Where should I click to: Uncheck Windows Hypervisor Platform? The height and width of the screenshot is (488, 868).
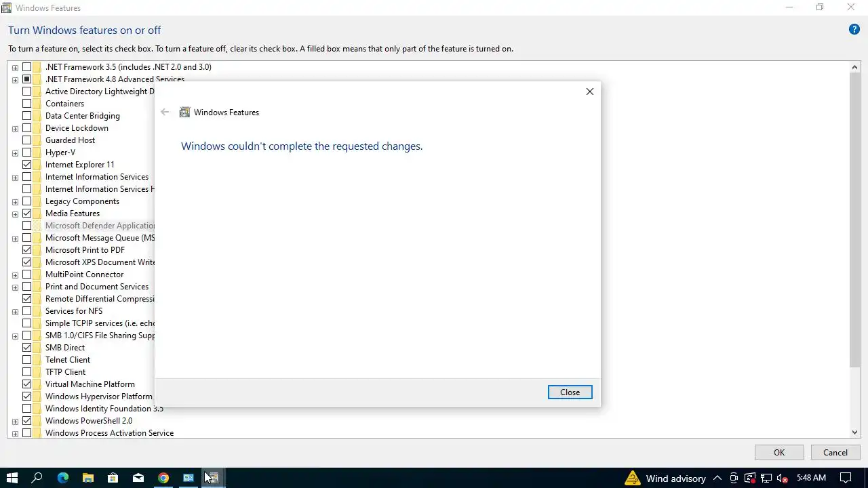coord(27,396)
